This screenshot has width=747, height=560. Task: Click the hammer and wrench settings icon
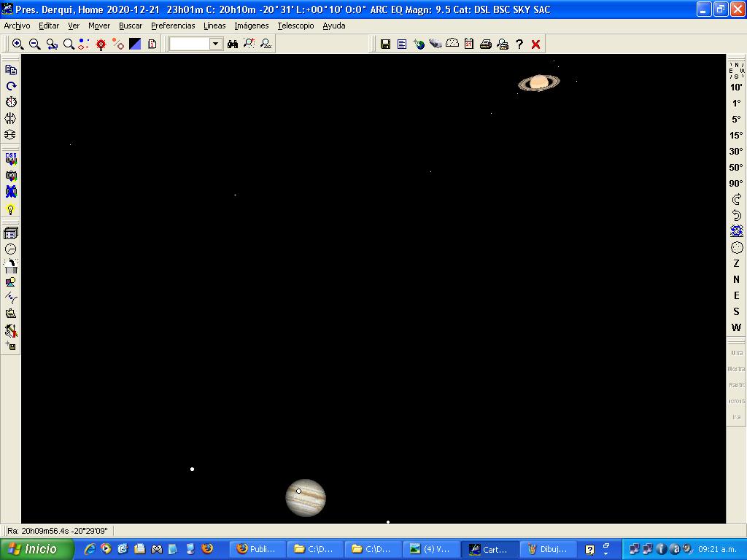10,330
